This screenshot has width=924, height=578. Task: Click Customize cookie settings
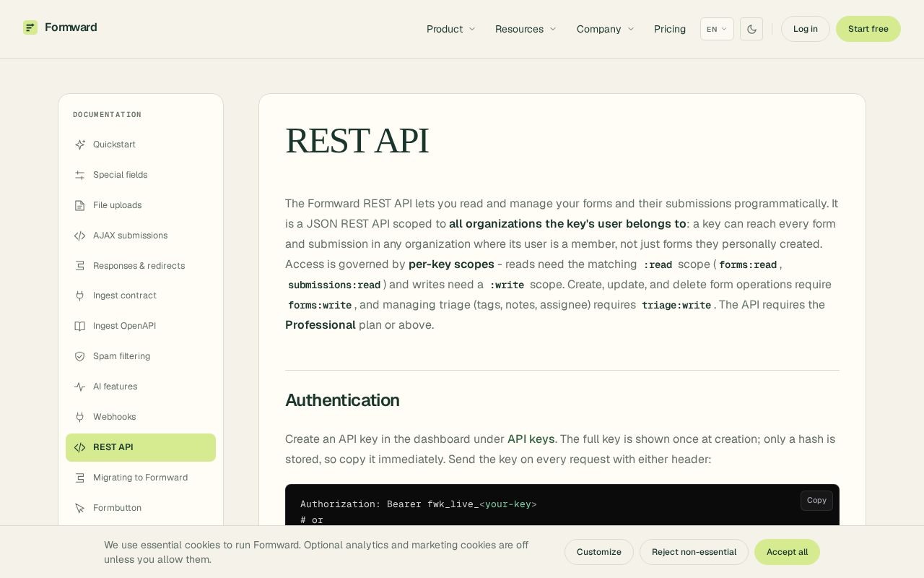tap(599, 552)
